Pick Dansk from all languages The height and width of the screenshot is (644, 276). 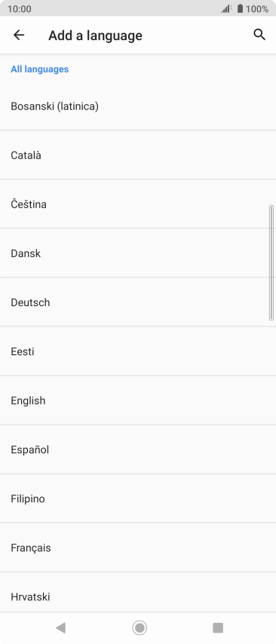tap(138, 253)
